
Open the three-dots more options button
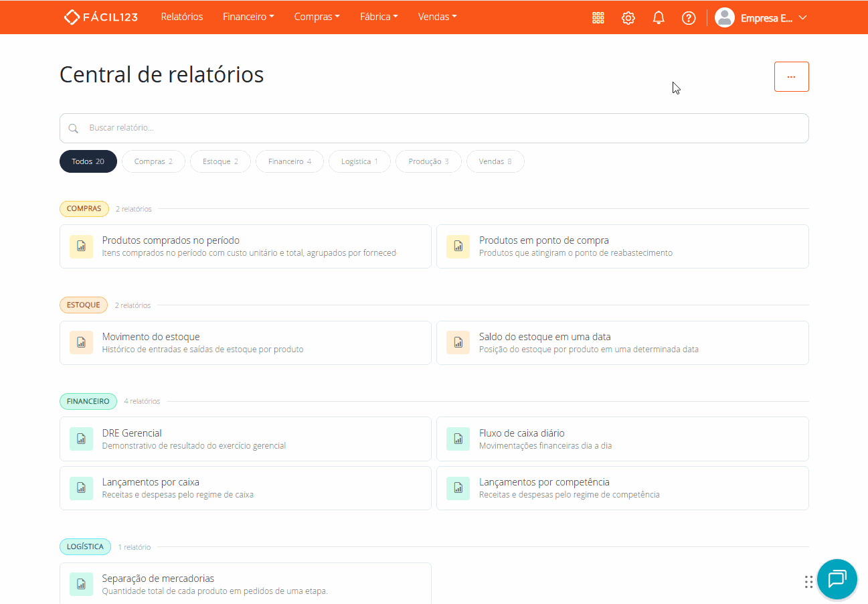point(791,76)
